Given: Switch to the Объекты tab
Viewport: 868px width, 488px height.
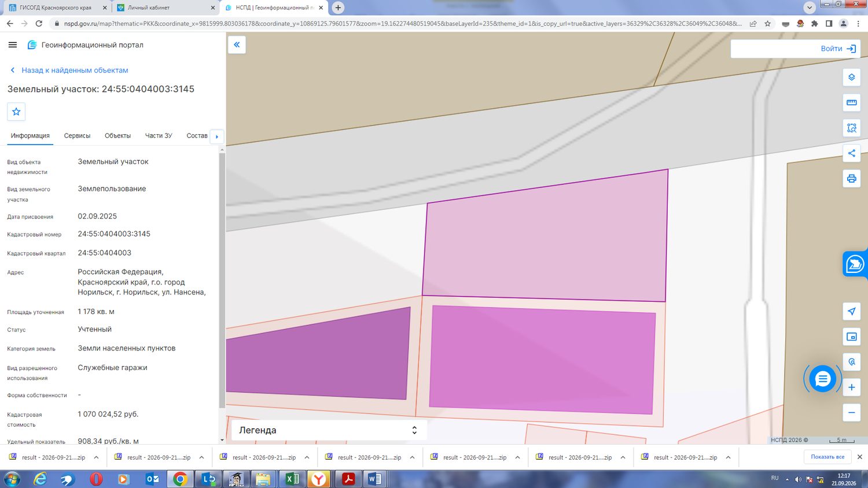Looking at the screenshot, I should (x=117, y=136).
